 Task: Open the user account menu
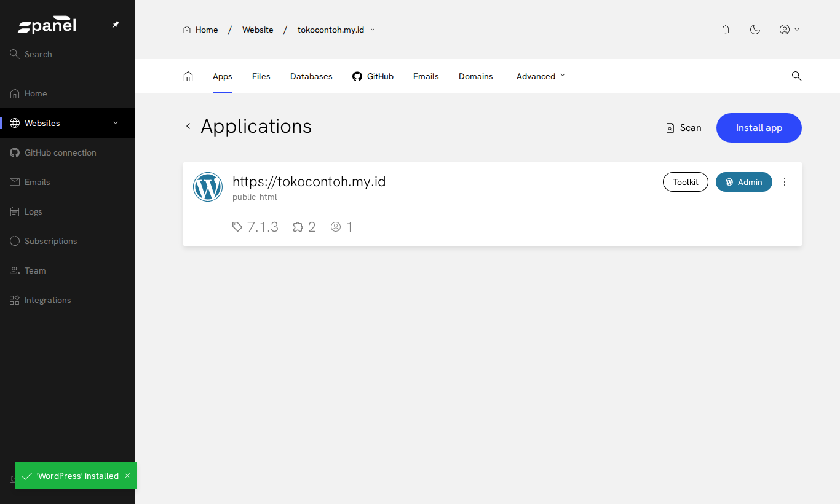coord(789,30)
